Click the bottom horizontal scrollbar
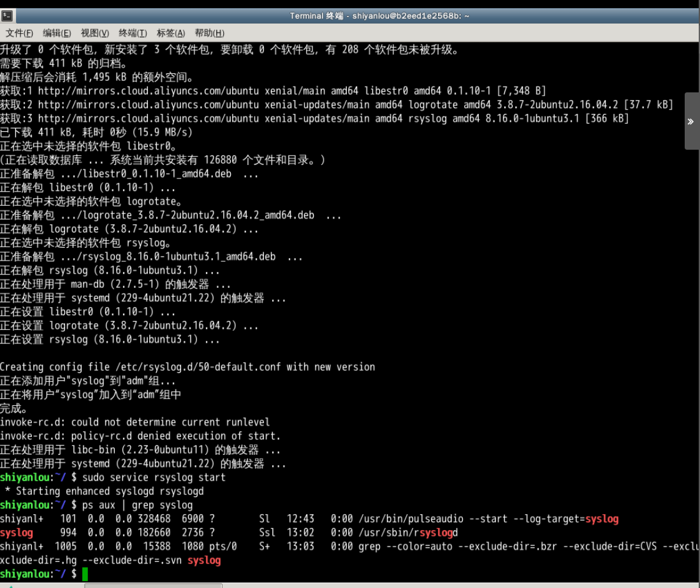The width and height of the screenshot is (700, 588). point(153,585)
